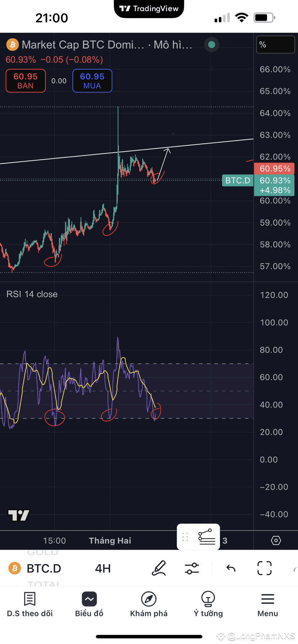
Task: Change the 4H timeframe interval
Action: [x=103, y=568]
